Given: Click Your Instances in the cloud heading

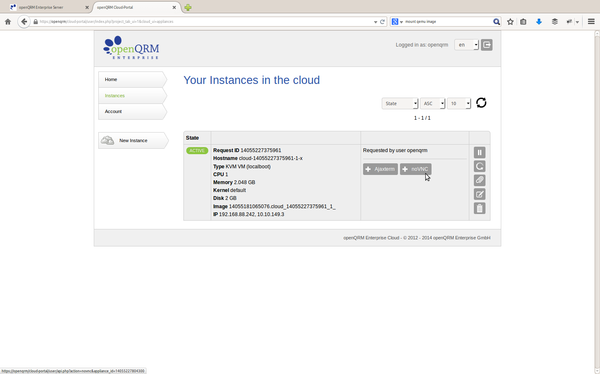Looking at the screenshot, I should tap(251, 80).
